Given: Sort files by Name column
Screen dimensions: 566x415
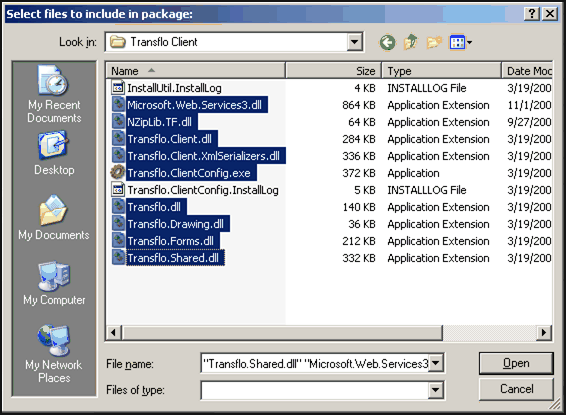Looking at the screenshot, I should (196, 71).
